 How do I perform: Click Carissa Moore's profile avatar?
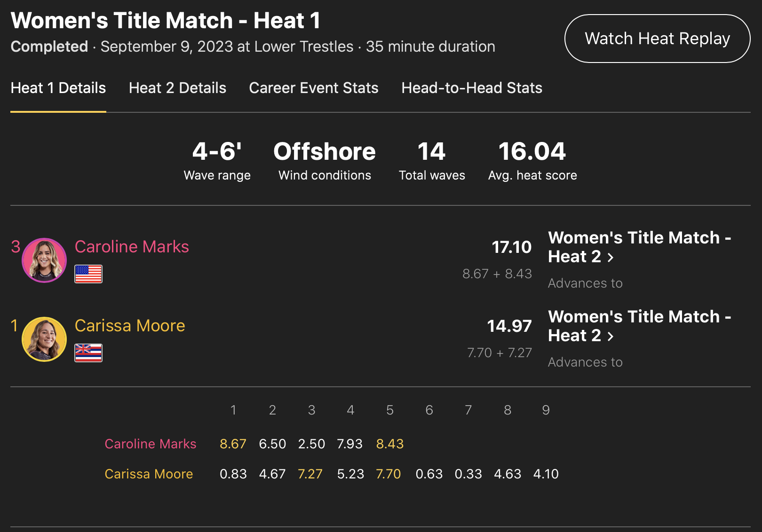(44, 339)
